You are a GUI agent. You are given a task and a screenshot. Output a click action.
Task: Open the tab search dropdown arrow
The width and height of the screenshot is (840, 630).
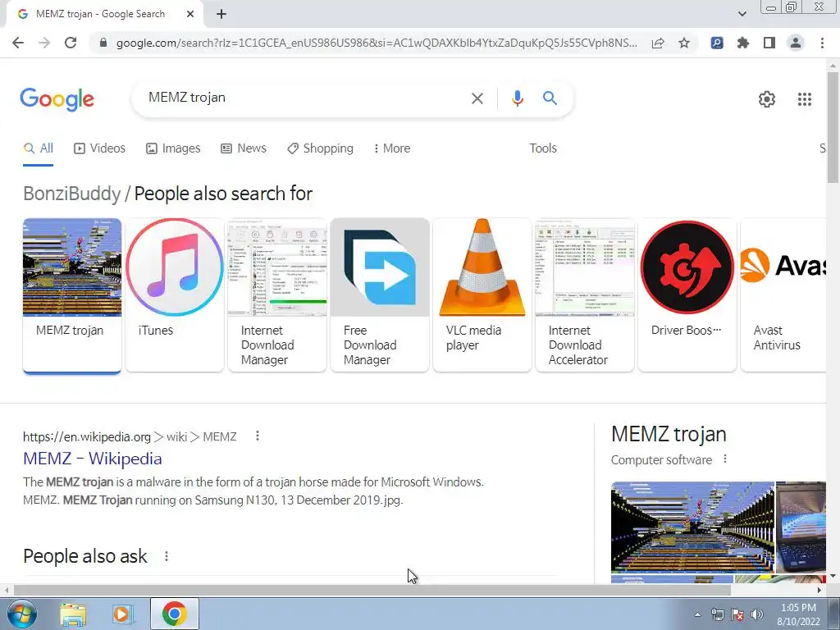tap(742, 14)
